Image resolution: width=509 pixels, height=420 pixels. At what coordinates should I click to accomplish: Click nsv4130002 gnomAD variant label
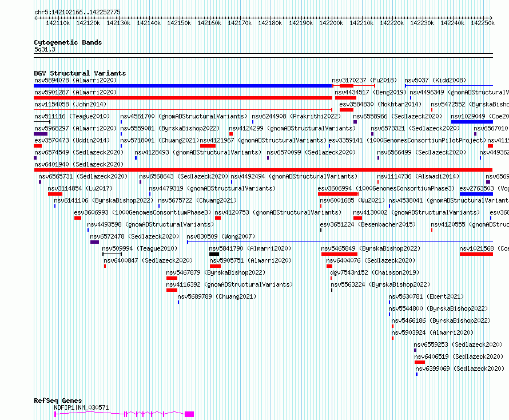tap(416, 212)
